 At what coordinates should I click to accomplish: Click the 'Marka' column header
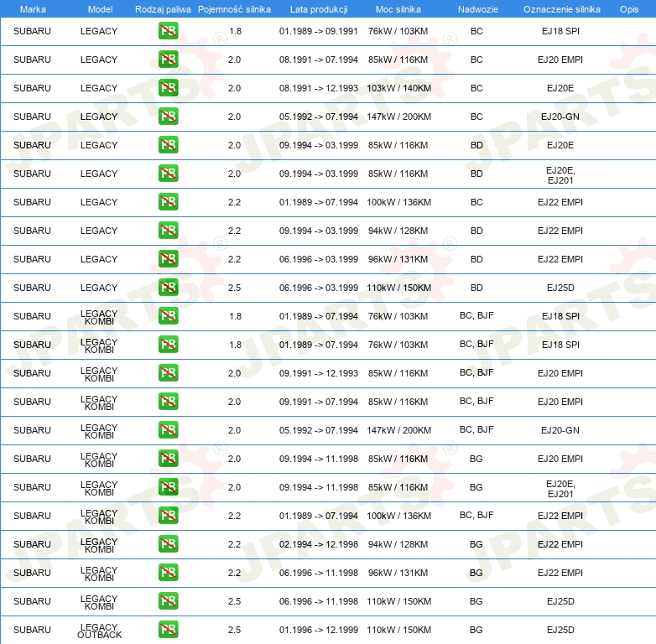[33, 9]
